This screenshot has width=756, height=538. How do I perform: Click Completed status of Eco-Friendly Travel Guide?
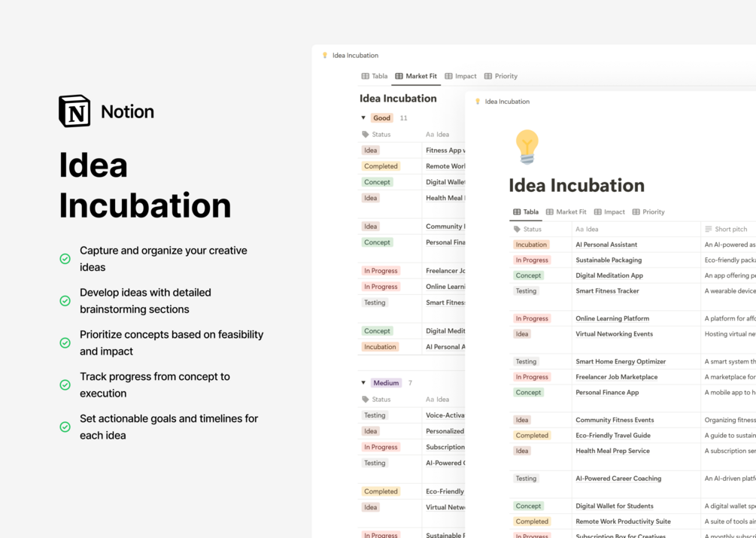click(532, 435)
